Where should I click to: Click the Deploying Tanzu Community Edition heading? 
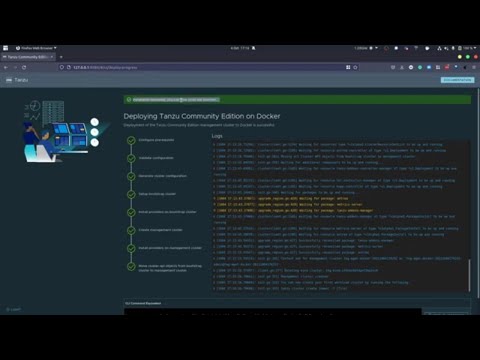pos(202,116)
